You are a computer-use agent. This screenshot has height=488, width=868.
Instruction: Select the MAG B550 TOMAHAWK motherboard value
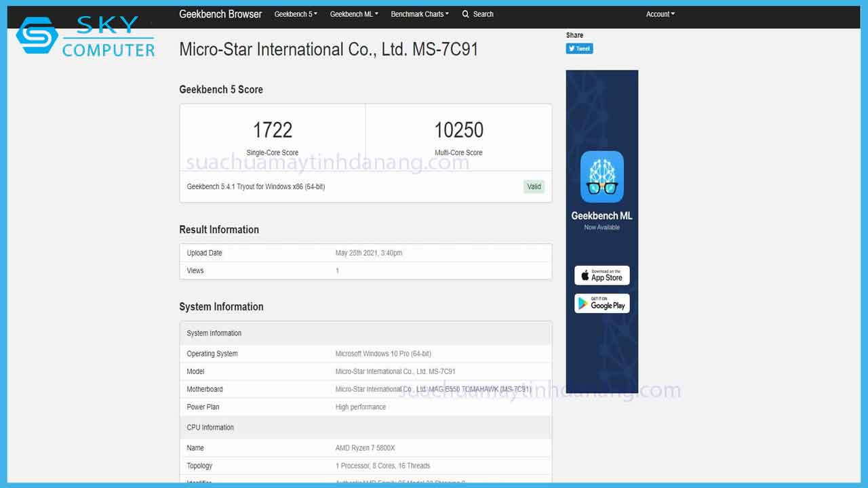[x=433, y=389]
